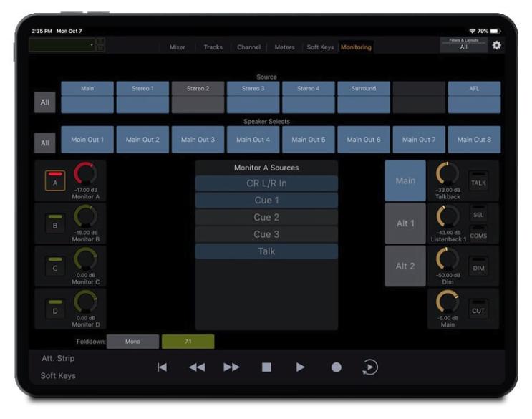
Task: Switch to the Mixer tab
Action: pyautogui.click(x=177, y=47)
